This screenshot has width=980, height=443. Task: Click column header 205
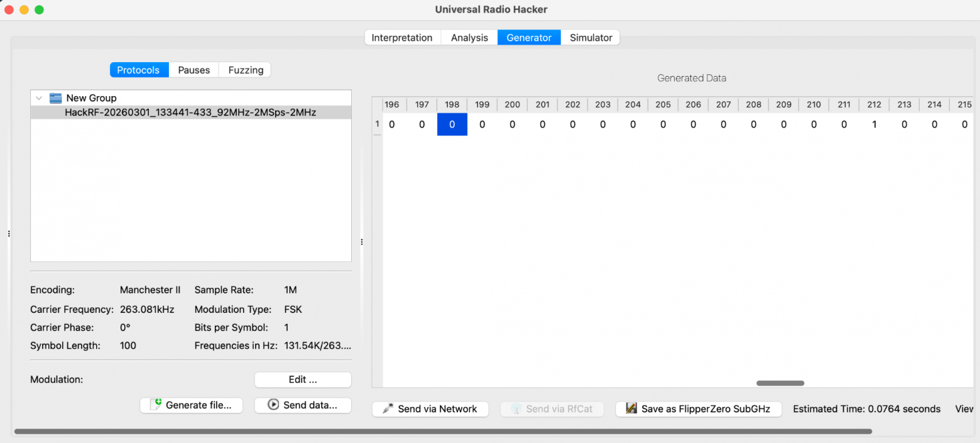[663, 104]
